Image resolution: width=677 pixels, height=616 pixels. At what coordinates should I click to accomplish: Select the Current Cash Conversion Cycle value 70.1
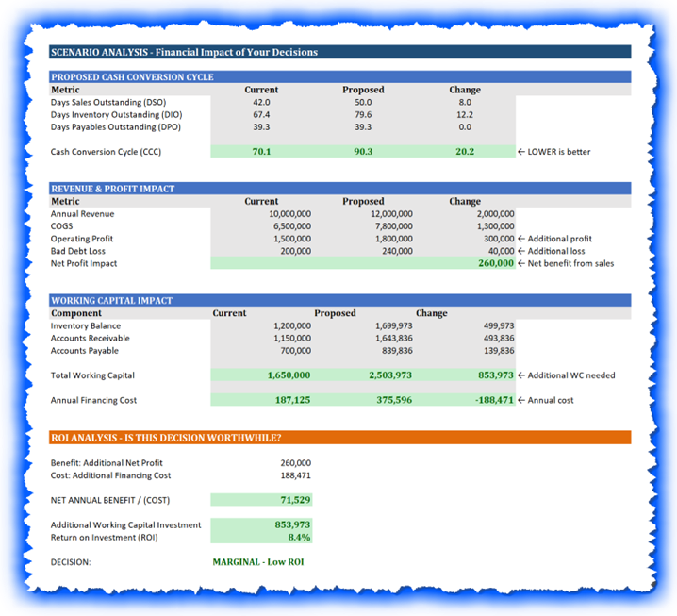click(x=261, y=151)
